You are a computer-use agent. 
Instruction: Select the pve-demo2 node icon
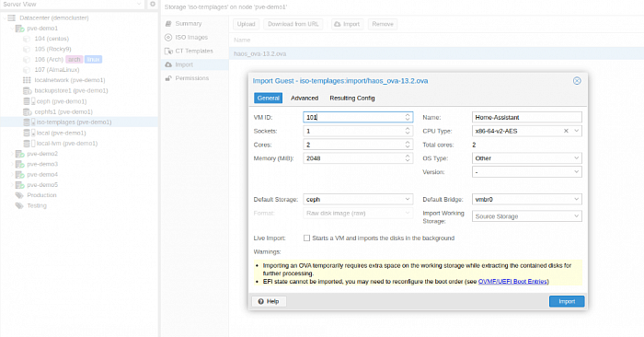(x=19, y=154)
